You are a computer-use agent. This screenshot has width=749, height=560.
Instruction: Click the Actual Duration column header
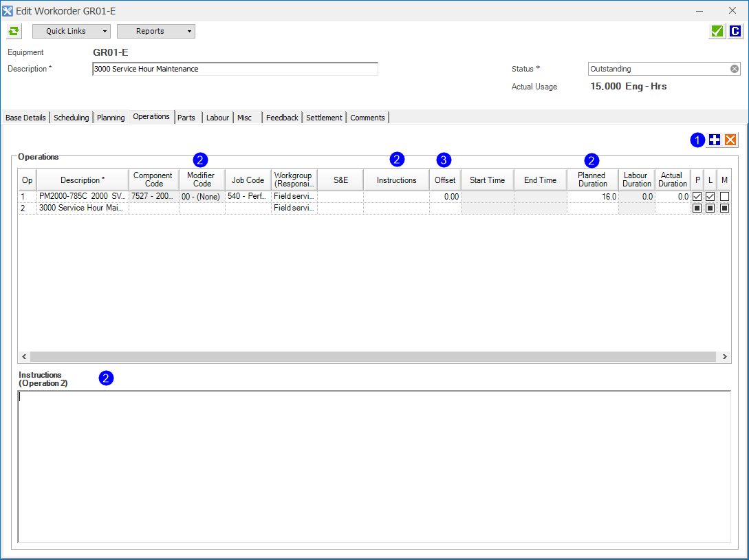coord(672,180)
